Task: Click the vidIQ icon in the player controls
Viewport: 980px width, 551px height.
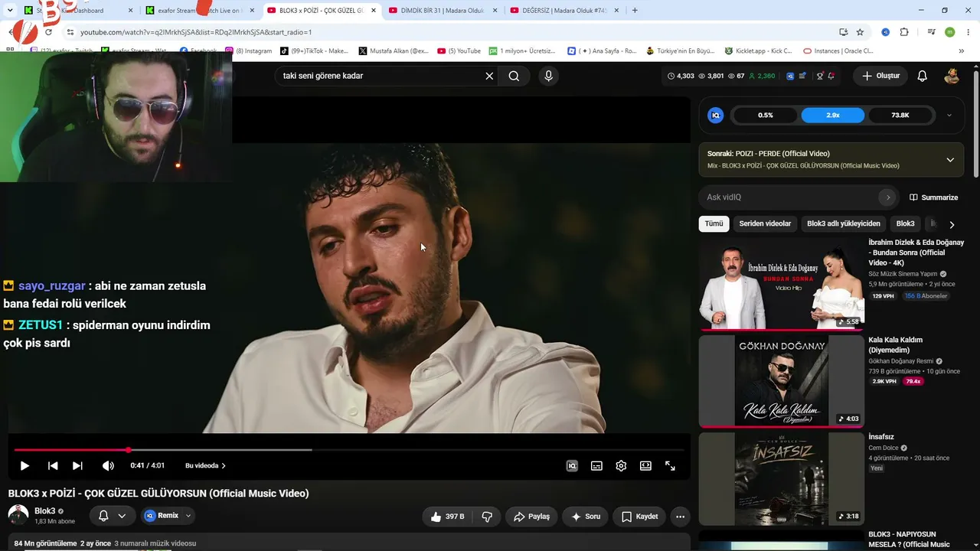Action: tap(572, 465)
